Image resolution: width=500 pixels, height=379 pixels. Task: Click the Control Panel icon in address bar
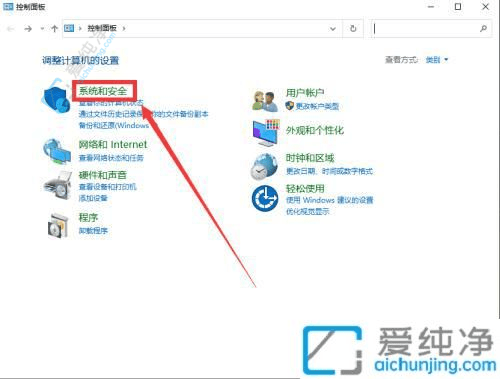coord(69,28)
